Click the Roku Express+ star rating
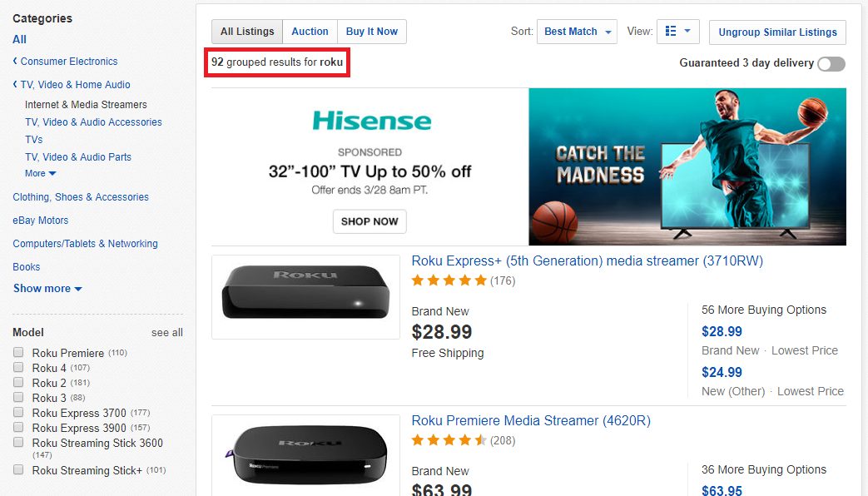 click(x=449, y=280)
